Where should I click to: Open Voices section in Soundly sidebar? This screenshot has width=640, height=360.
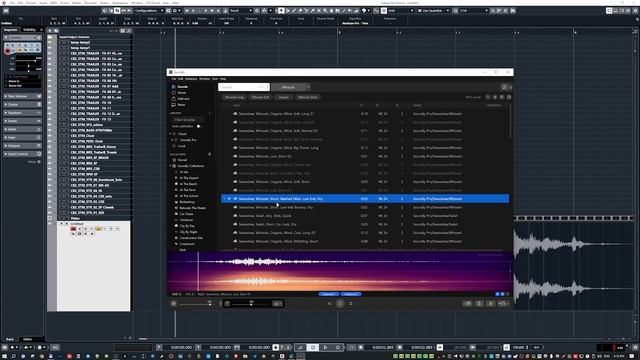[x=179, y=93]
